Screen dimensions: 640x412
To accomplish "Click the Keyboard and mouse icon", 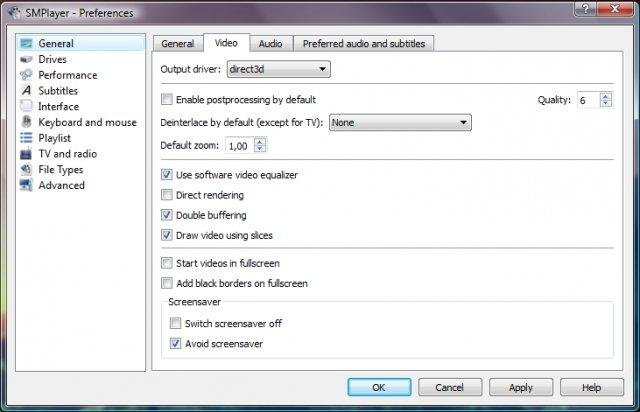I will tap(26, 122).
